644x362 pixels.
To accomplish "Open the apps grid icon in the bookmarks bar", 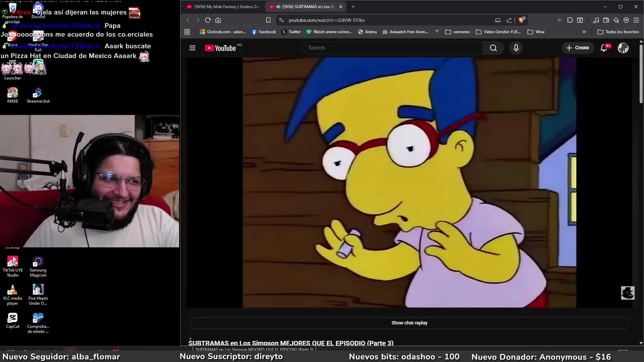I will point(187,32).
